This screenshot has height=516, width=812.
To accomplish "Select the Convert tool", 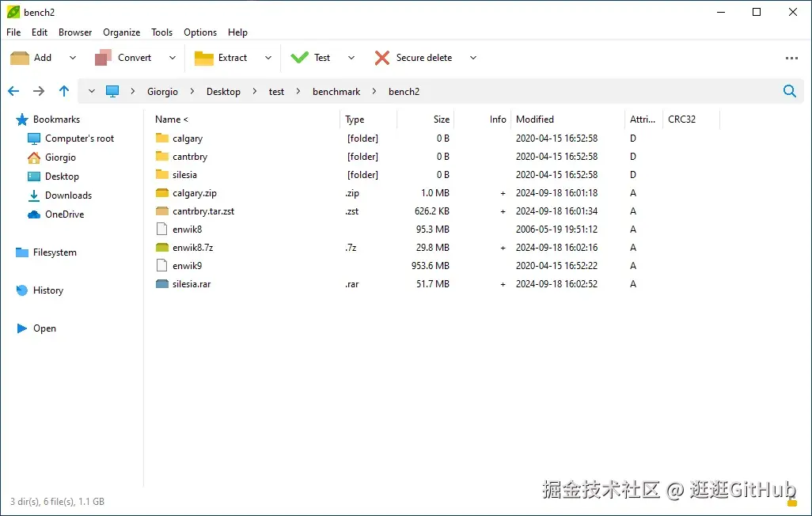I will click(x=126, y=57).
